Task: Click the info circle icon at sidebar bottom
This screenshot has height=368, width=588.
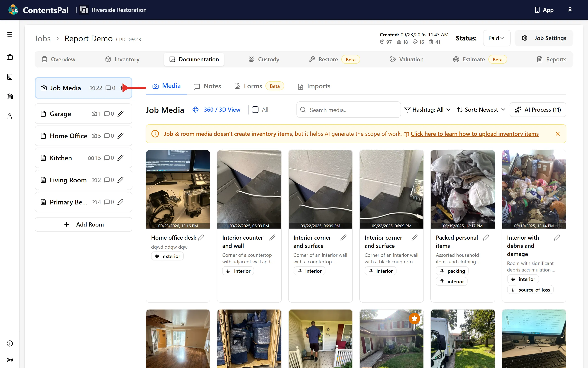Action: pyautogui.click(x=10, y=343)
